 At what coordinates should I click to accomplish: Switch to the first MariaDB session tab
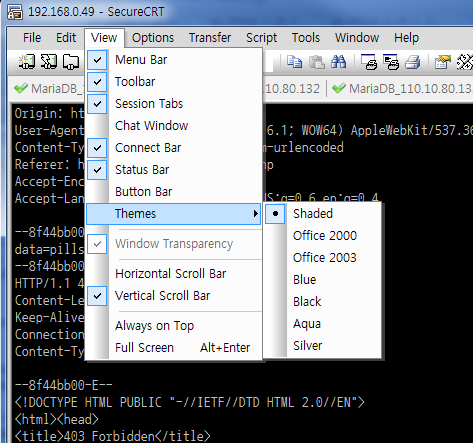[49, 89]
